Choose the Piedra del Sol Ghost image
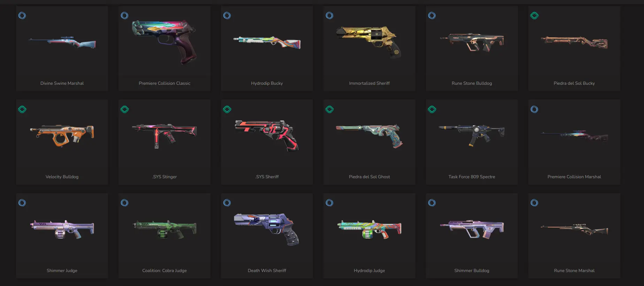Screen dimensions: 644x286 [x=369, y=136]
